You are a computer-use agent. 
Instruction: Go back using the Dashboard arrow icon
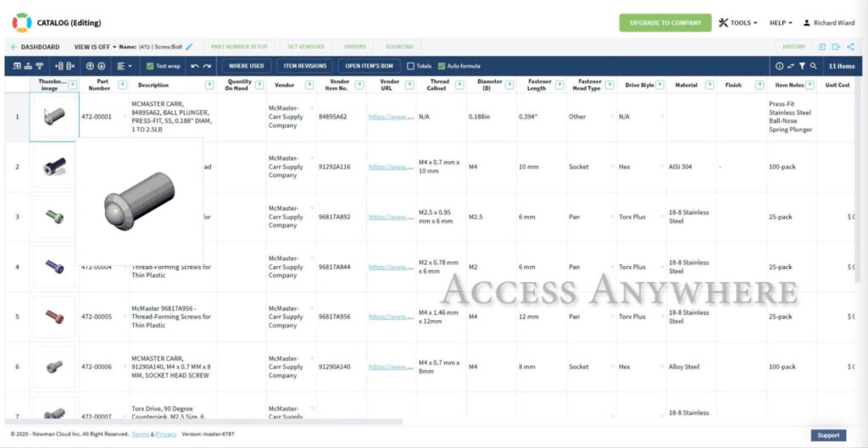(14, 47)
